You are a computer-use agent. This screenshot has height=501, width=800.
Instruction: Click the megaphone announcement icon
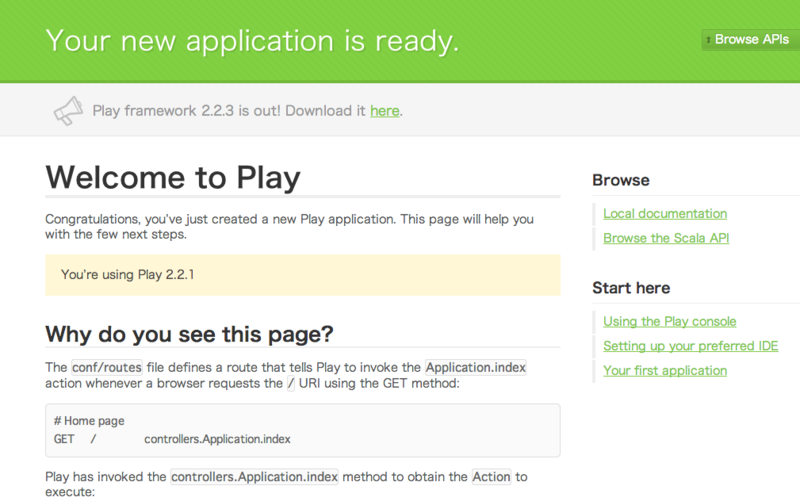(68, 110)
